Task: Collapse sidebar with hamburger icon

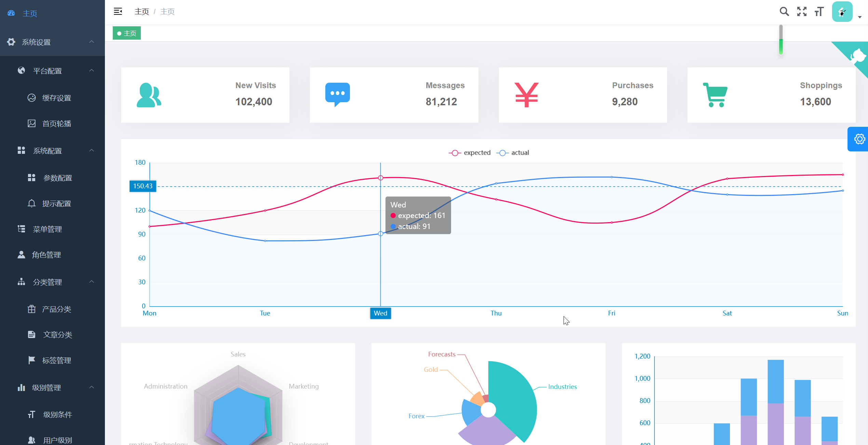Action: [x=118, y=12]
